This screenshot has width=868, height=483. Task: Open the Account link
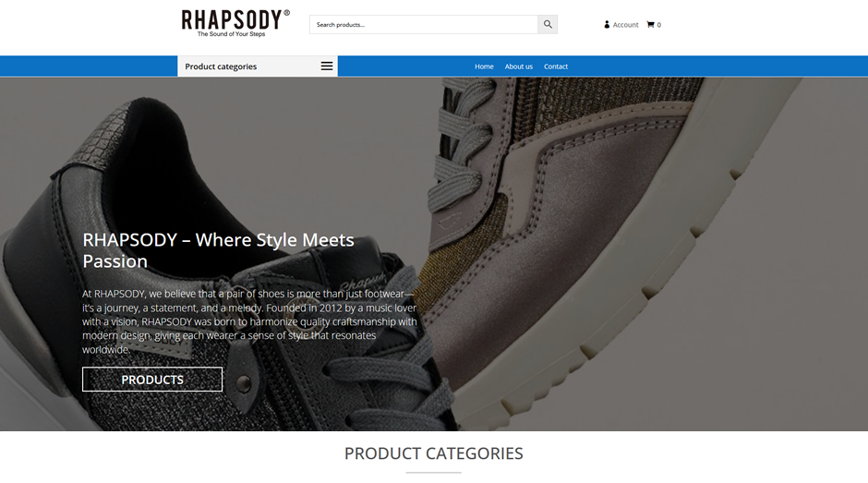(625, 25)
